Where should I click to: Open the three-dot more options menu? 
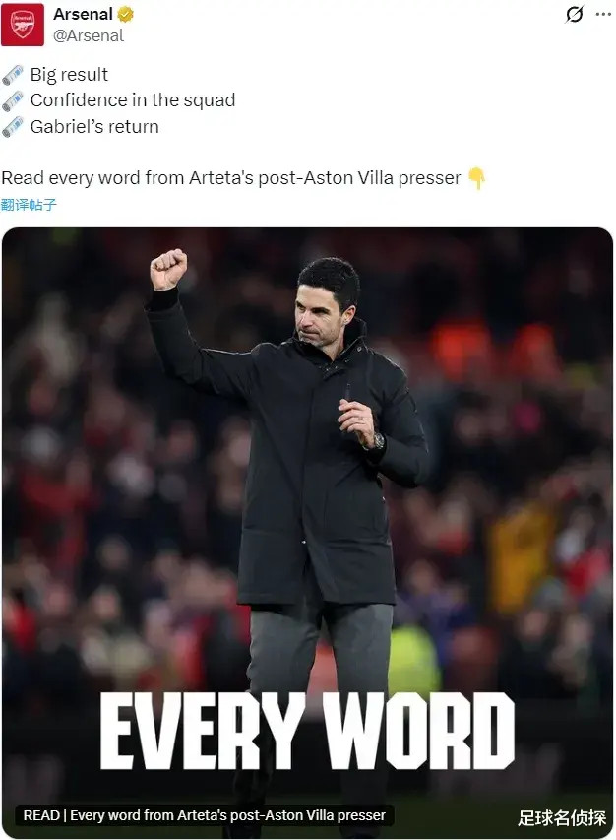[x=603, y=15]
